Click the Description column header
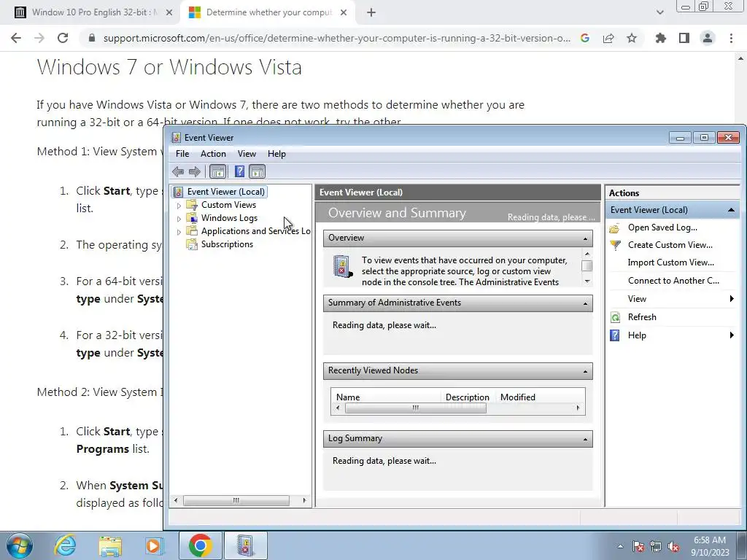The height and width of the screenshot is (560, 747). [468, 397]
